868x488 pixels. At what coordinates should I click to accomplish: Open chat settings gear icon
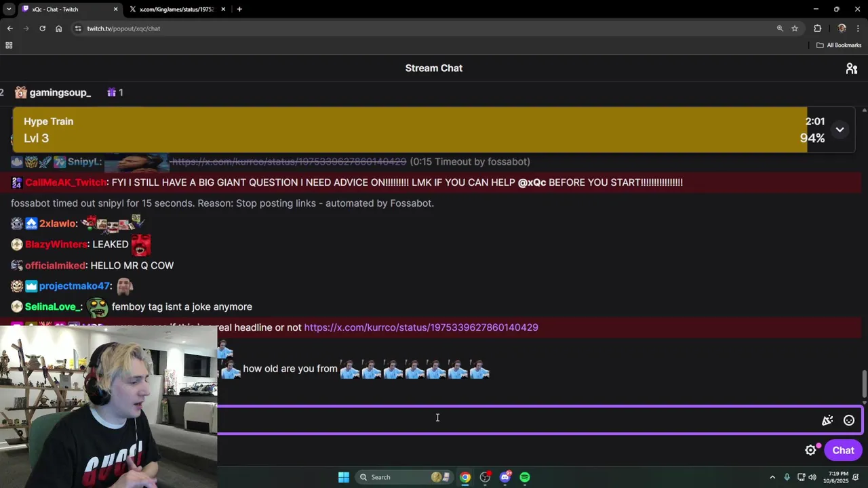click(810, 450)
